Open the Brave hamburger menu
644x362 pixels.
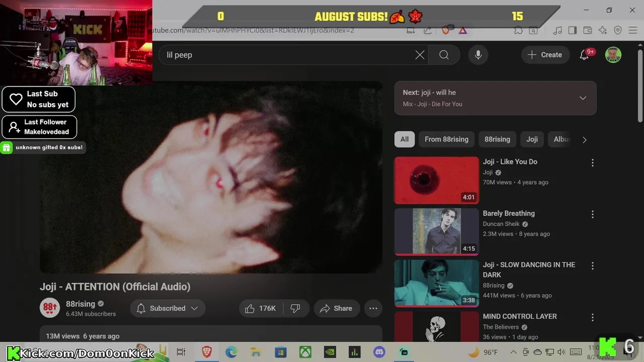(633, 30)
